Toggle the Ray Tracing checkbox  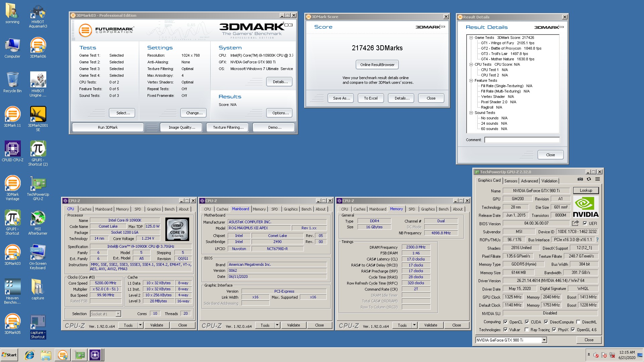pos(527,329)
